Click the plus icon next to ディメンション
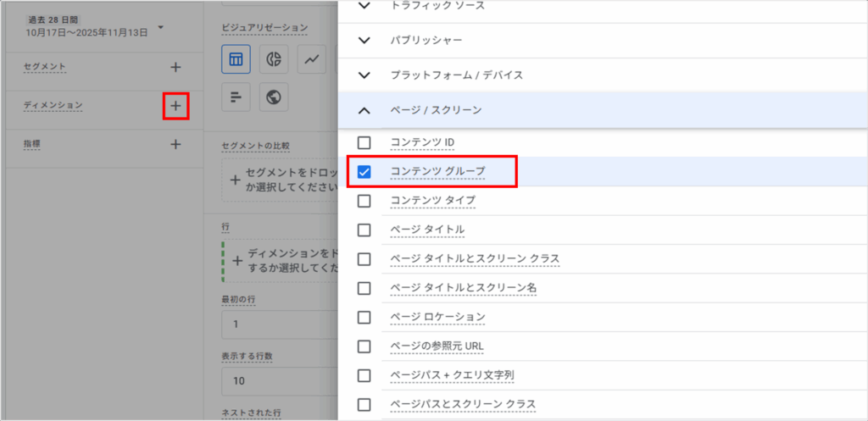The image size is (868, 421). coord(175,106)
